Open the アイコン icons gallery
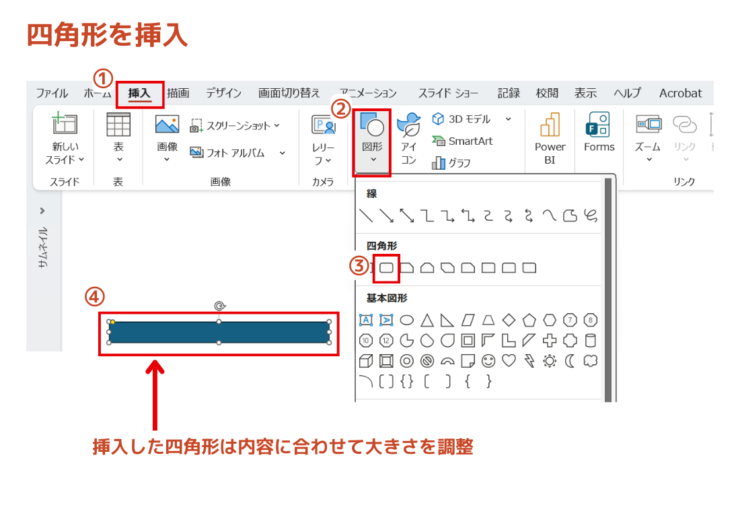 pyautogui.click(x=409, y=139)
